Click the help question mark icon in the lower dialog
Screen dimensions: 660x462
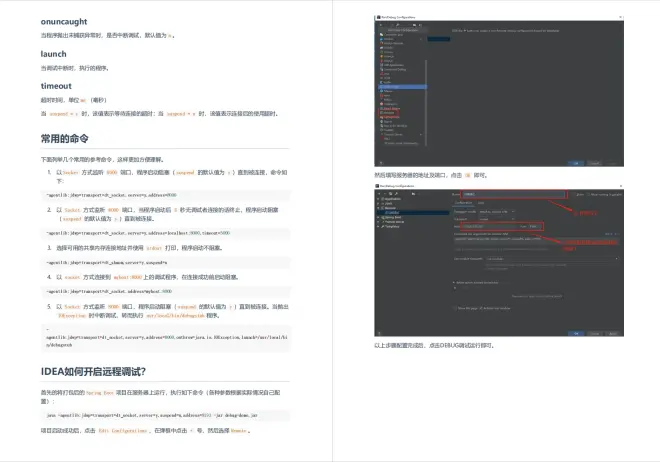pos(377,332)
